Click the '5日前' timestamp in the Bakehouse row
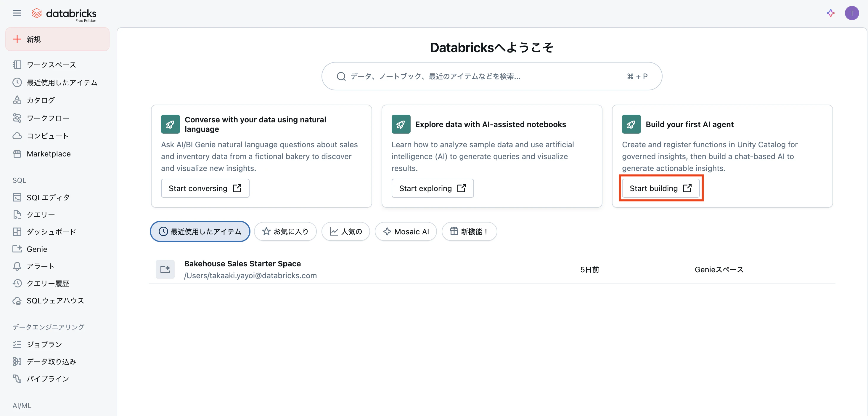 [x=589, y=270]
